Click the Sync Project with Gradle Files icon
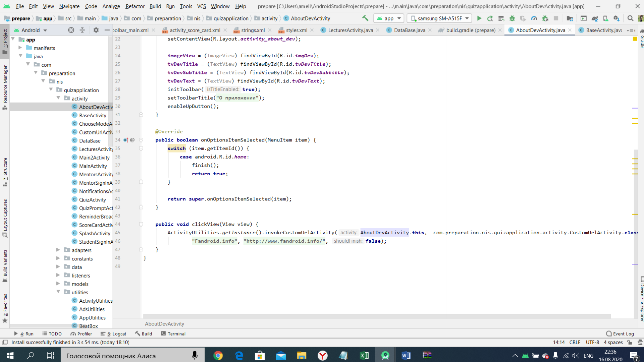 click(595, 18)
